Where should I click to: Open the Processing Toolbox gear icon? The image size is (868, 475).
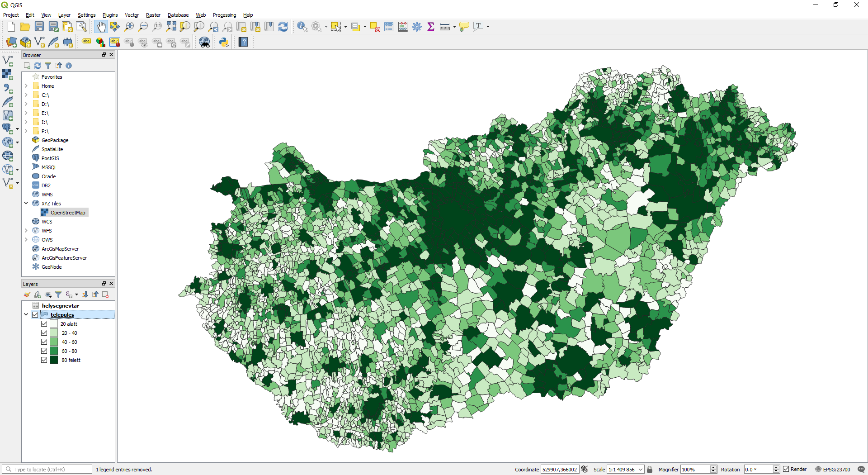417,27
